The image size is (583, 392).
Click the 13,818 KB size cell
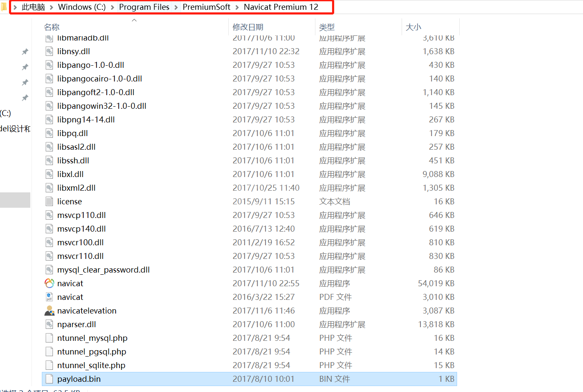tap(436, 324)
